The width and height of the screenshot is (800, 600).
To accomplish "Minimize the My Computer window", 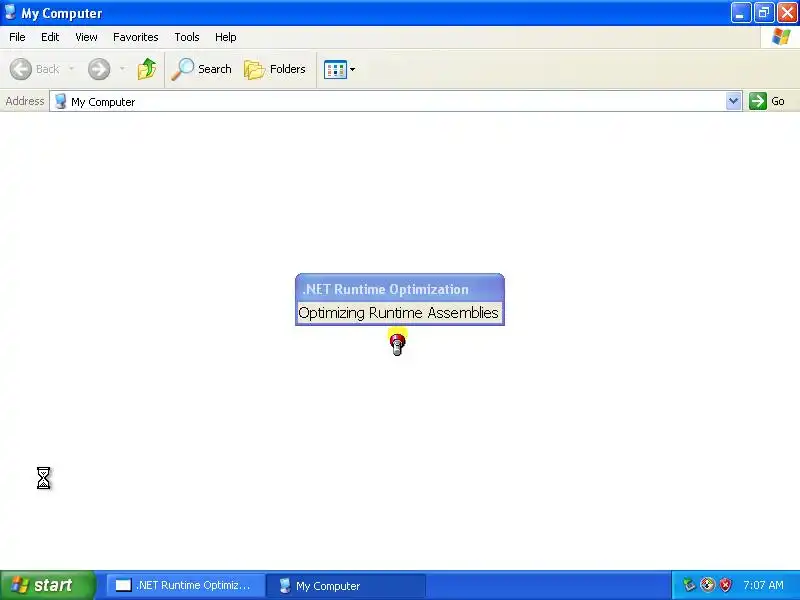I will pos(740,13).
